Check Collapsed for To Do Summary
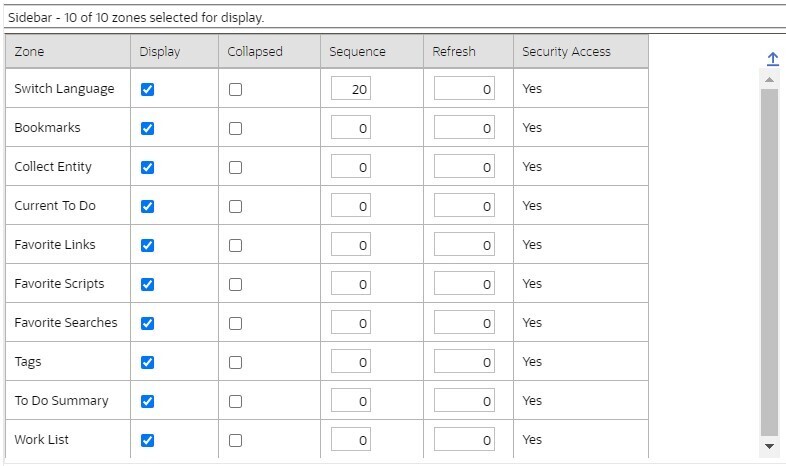 click(235, 401)
